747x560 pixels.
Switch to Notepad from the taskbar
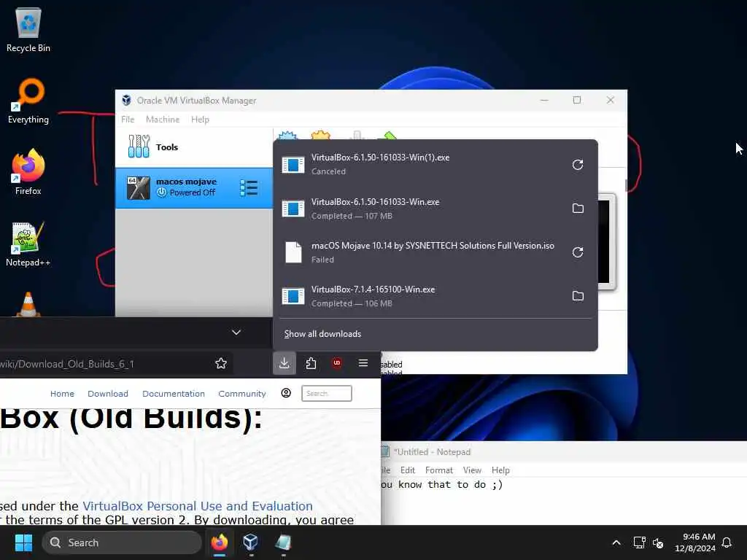(x=283, y=542)
